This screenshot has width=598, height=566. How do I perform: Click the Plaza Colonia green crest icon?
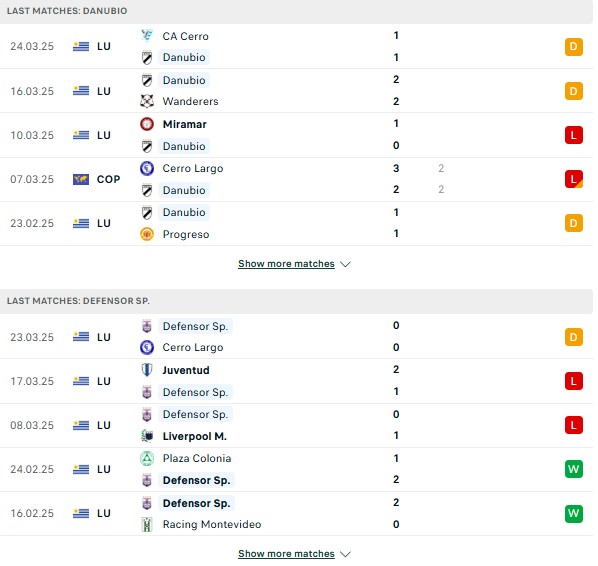click(x=147, y=458)
